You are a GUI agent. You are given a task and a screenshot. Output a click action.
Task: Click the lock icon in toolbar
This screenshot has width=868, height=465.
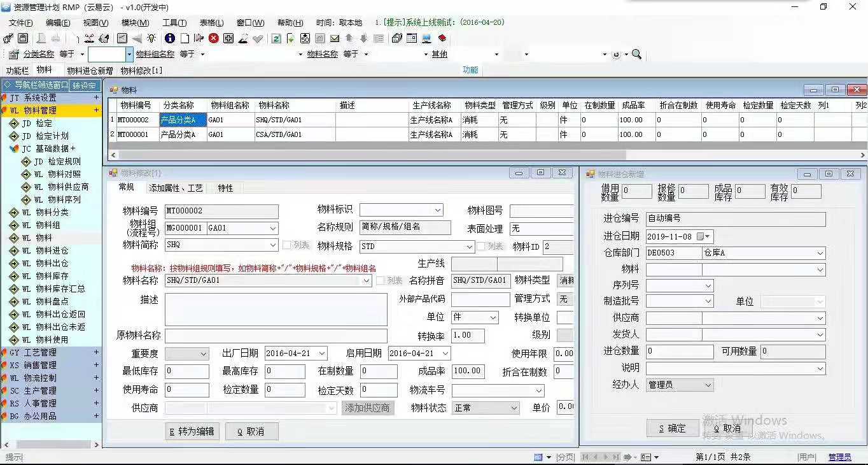click(x=23, y=38)
